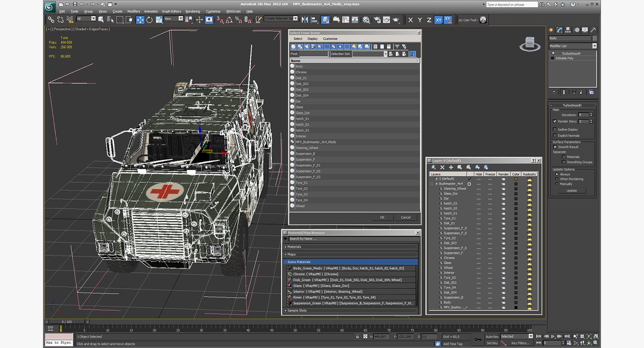Toggle Render Iters checkbox
The image size is (644, 348).
555,121
